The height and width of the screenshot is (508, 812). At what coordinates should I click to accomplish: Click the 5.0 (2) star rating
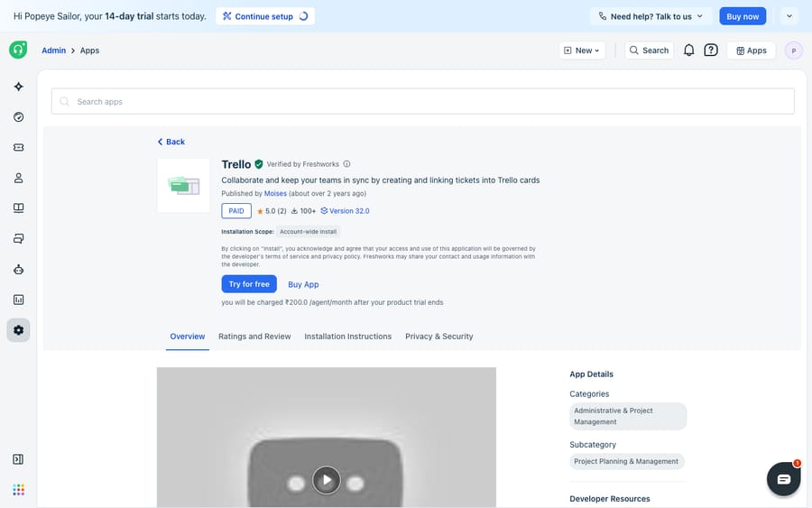click(272, 211)
